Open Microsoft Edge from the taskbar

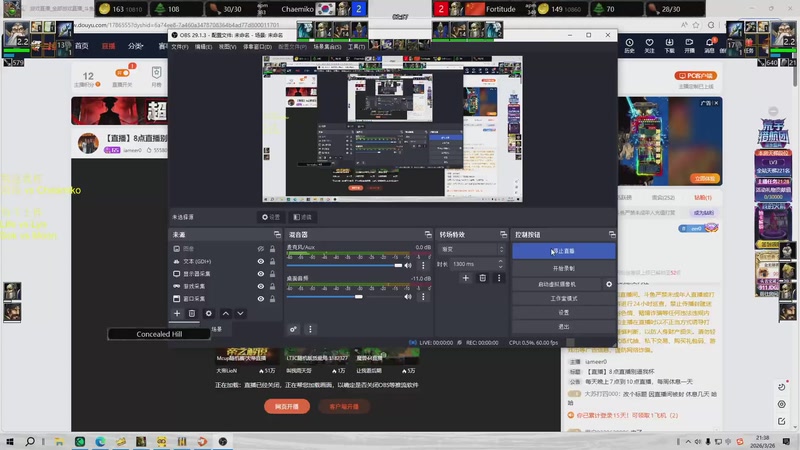click(x=100, y=441)
